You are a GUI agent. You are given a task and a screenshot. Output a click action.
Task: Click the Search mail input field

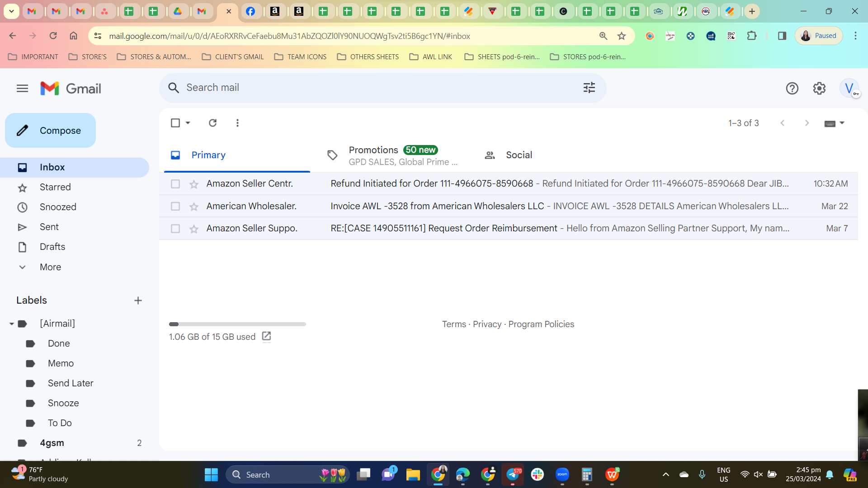[382, 88]
